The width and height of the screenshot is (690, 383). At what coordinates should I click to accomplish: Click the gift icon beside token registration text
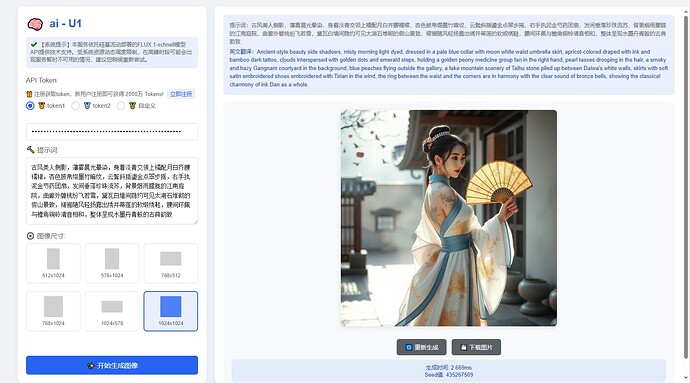tap(29, 94)
